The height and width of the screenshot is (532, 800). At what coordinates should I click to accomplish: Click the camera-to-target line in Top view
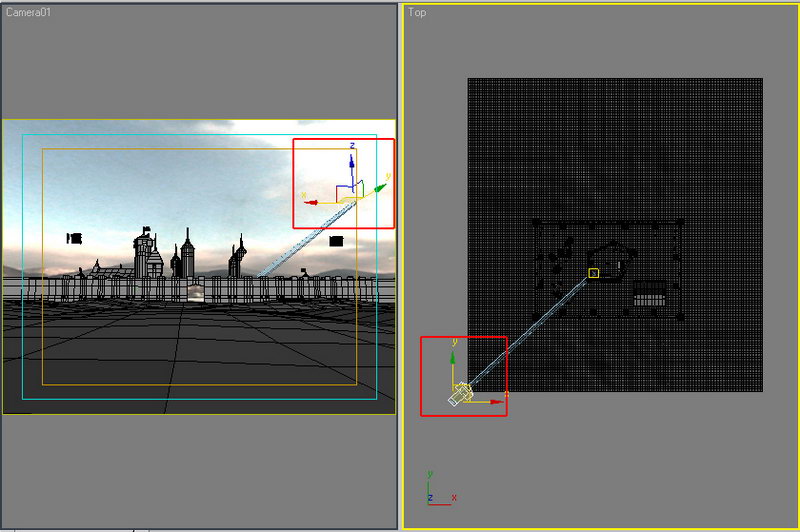530,331
